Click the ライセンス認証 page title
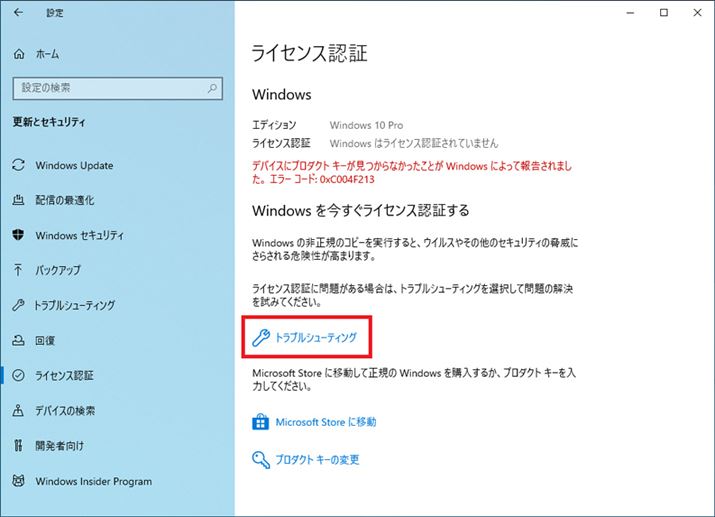This screenshot has height=517, width=715. click(x=310, y=53)
